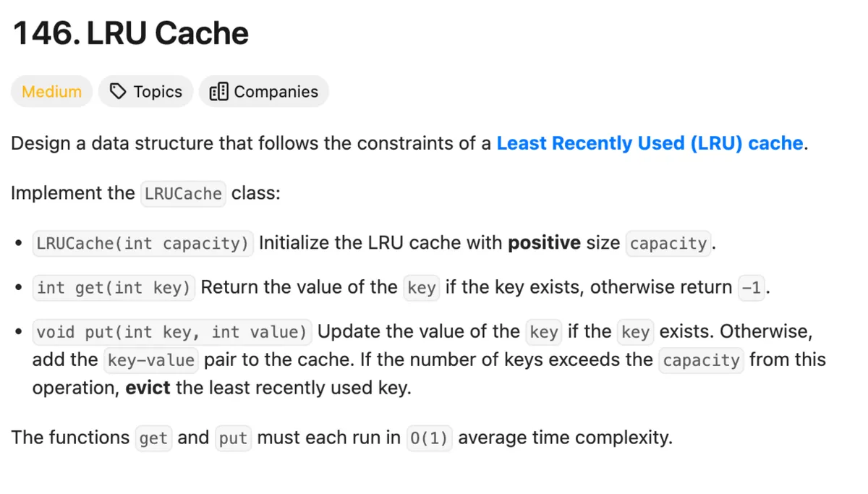The height and width of the screenshot is (494, 868).
Task: Click the LRUCache(int capacity) constructor code
Action: [142, 244]
